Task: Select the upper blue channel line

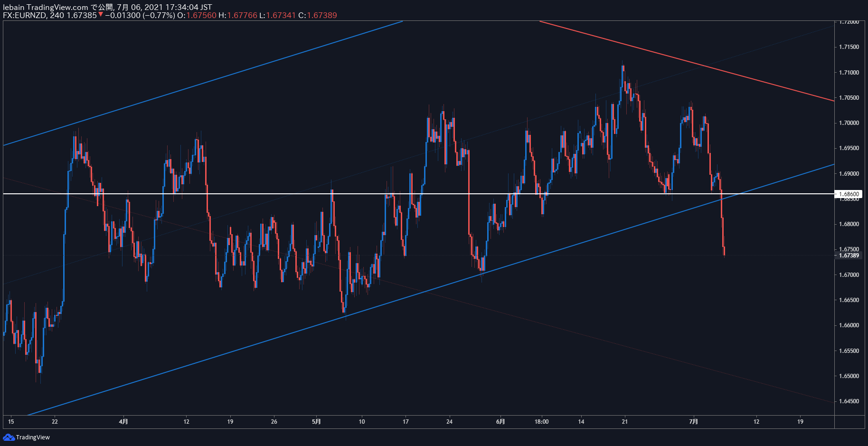Action: 203,83
